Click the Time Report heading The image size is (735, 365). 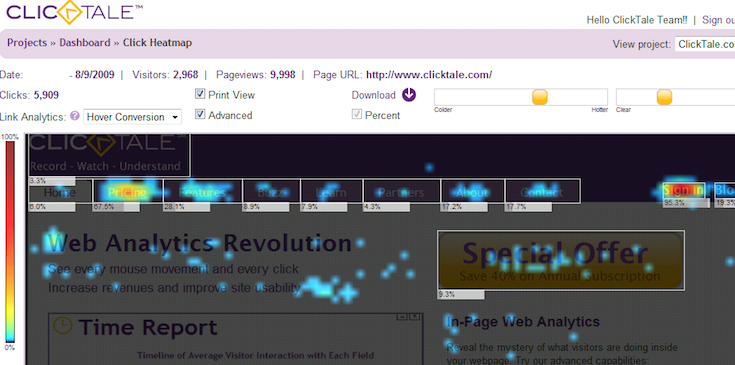(x=148, y=327)
